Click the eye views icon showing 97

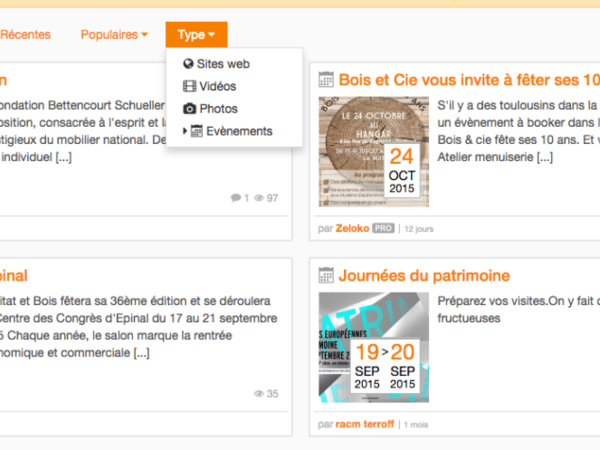[260, 198]
